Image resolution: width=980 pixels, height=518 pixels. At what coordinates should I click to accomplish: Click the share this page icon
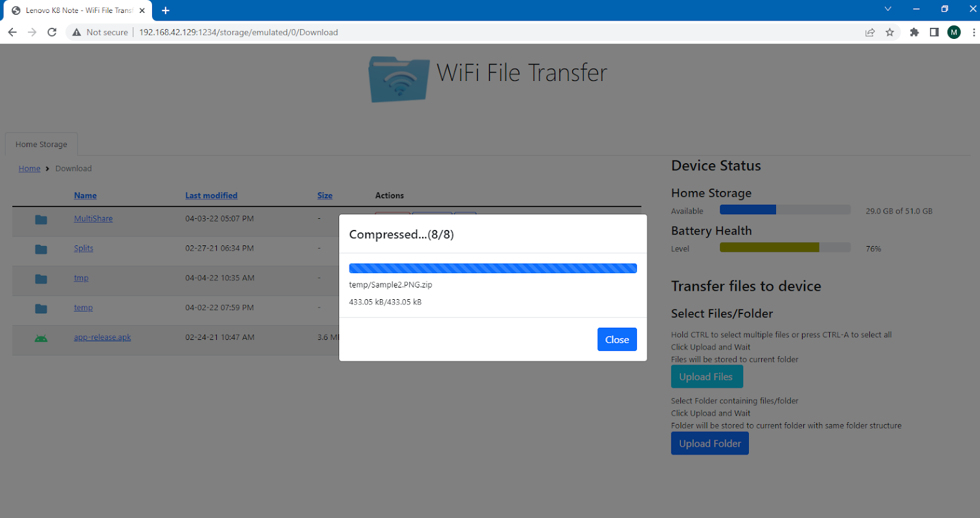[x=870, y=32]
